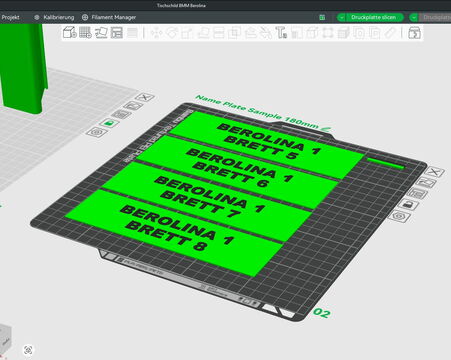Image resolution: width=451 pixels, height=360 pixels.
Task: Activate the Text shape tool
Action: click(x=281, y=33)
